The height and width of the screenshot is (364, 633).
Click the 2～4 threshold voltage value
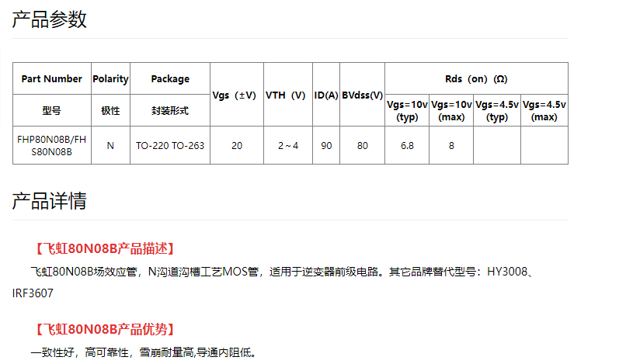pos(287,145)
